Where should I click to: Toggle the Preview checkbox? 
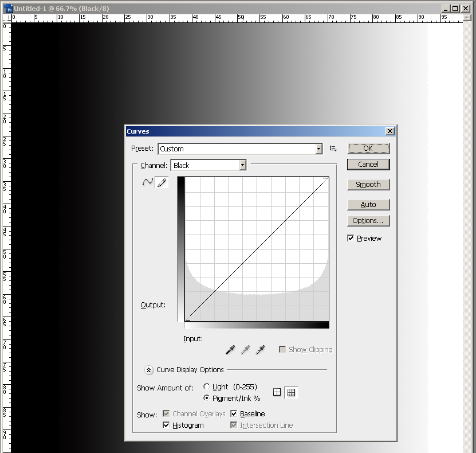pyautogui.click(x=351, y=238)
